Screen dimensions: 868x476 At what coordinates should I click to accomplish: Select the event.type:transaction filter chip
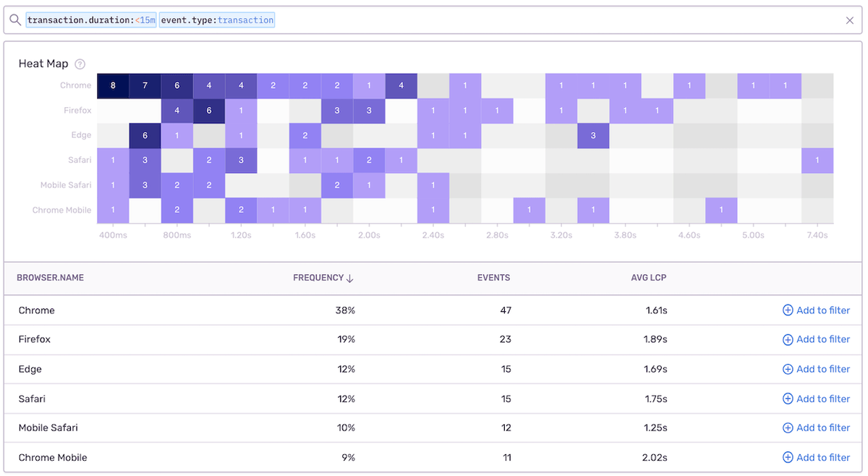[217, 20]
